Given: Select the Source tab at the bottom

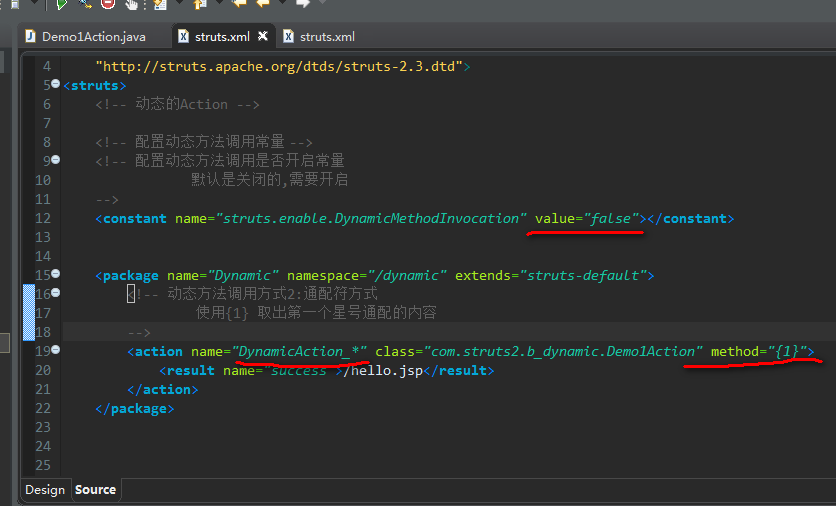Looking at the screenshot, I should [95, 490].
